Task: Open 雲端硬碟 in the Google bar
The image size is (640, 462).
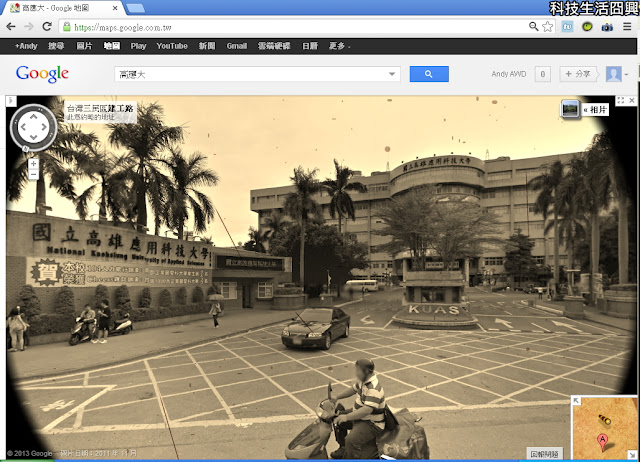Action: [274, 46]
